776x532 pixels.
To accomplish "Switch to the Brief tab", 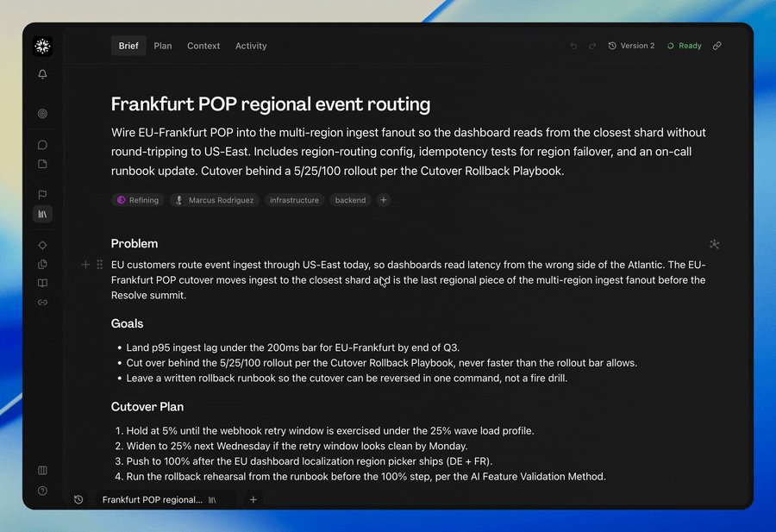I will (x=128, y=46).
